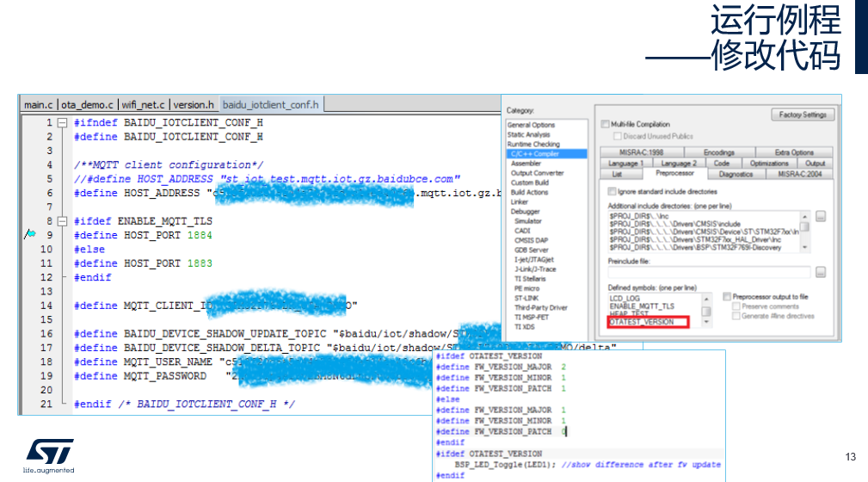Screen dimensions: 868x482
Task: Enable Multi-file Compilation checkbox
Action: click(x=605, y=124)
